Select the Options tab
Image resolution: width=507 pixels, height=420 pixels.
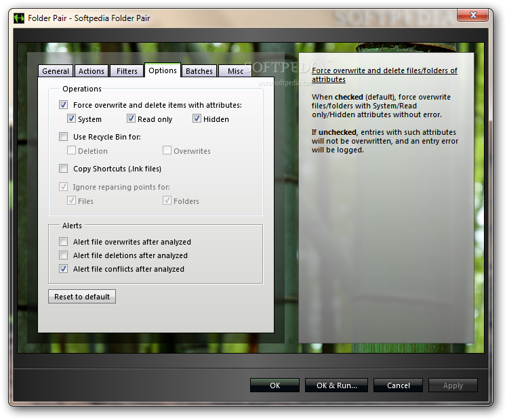coord(163,70)
